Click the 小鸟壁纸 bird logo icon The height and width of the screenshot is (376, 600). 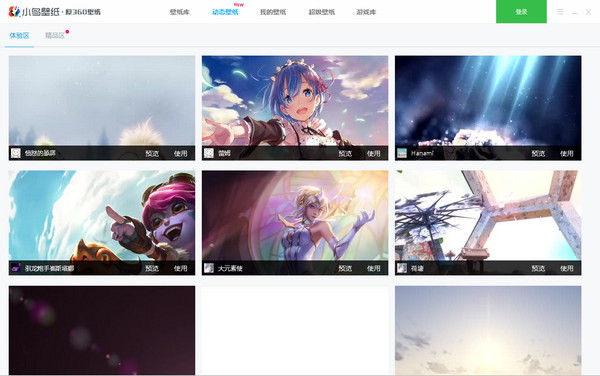(14, 12)
